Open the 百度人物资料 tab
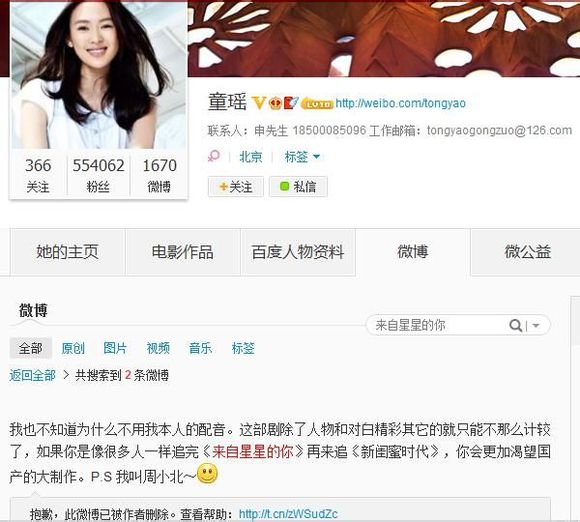 298,252
